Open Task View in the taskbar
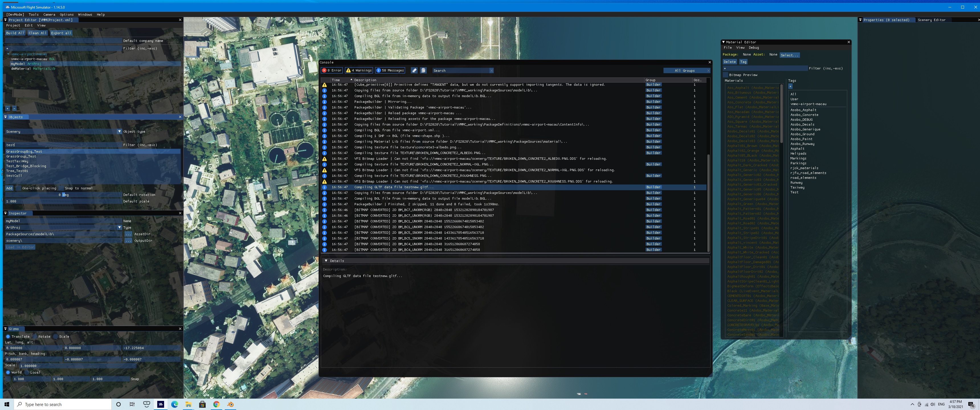This screenshot has height=410, width=980. [132, 404]
